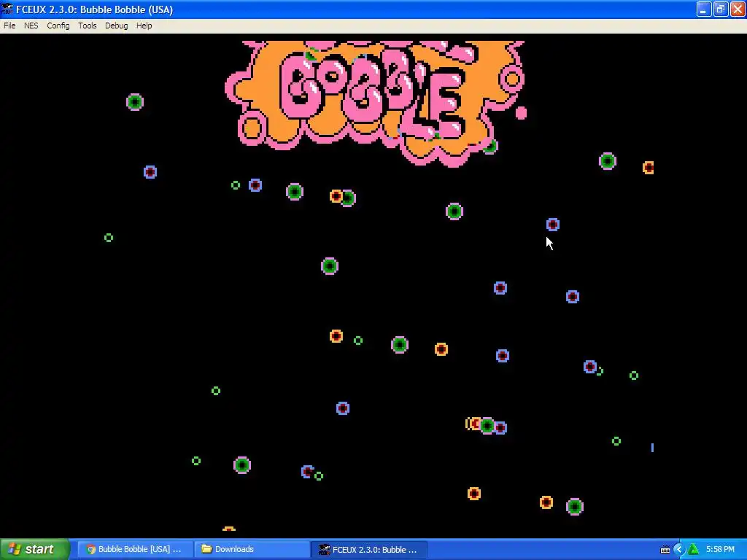This screenshot has height=560, width=747.
Task: Open the Config menu
Action: pos(58,26)
